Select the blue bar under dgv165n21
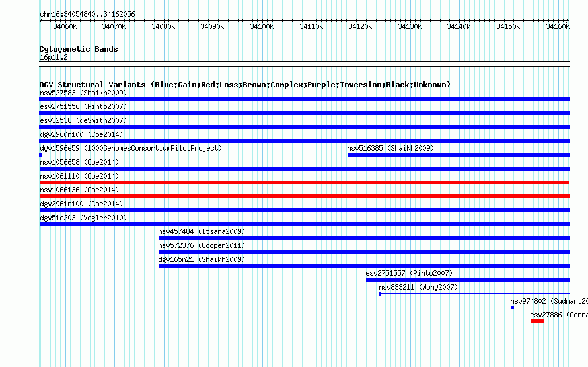 [364, 266]
